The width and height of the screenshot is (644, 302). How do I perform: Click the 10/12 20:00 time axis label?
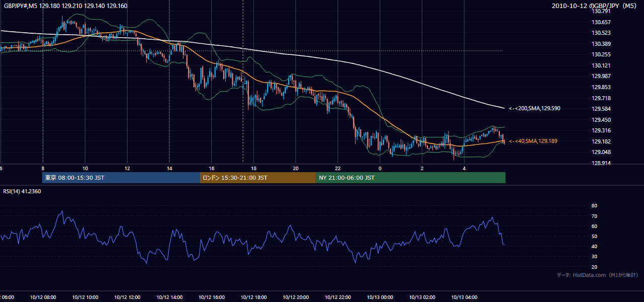(x=296, y=297)
